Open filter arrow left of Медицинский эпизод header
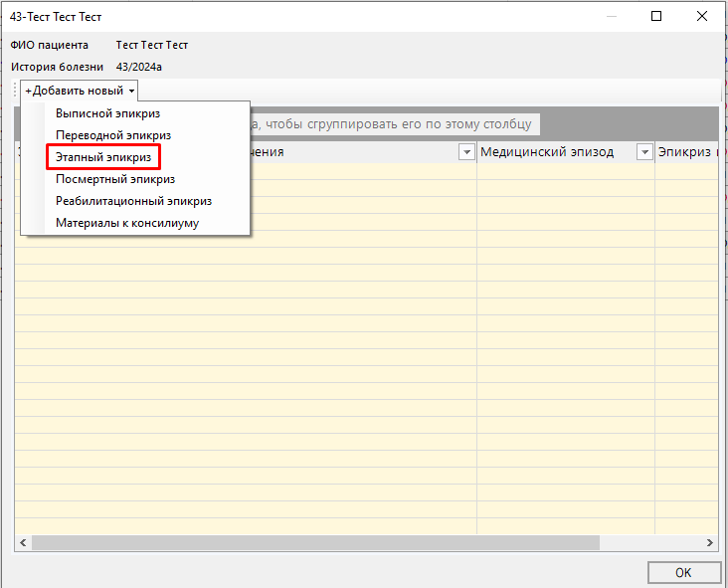 point(465,152)
